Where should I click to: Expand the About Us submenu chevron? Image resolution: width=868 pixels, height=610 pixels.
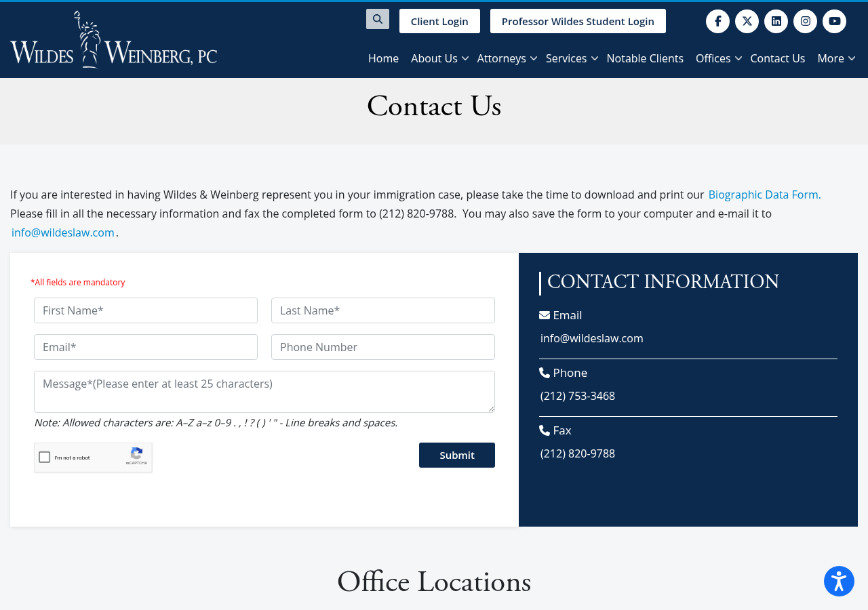(x=465, y=59)
